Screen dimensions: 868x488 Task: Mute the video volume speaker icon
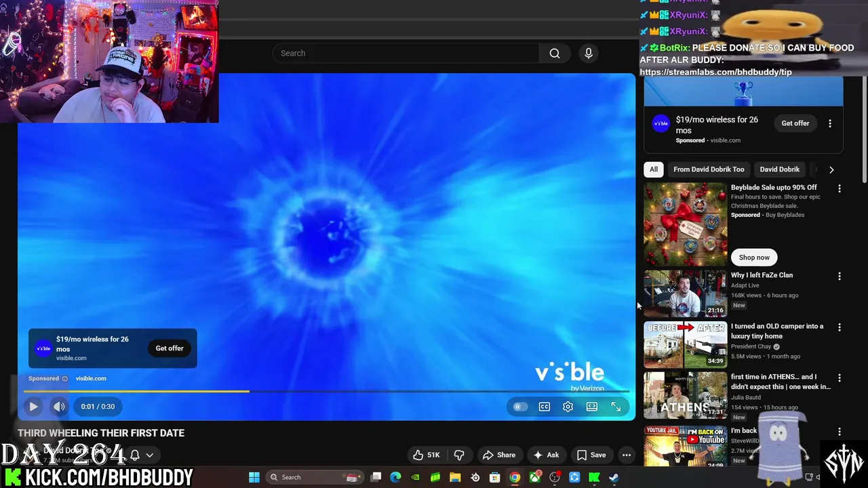59,407
